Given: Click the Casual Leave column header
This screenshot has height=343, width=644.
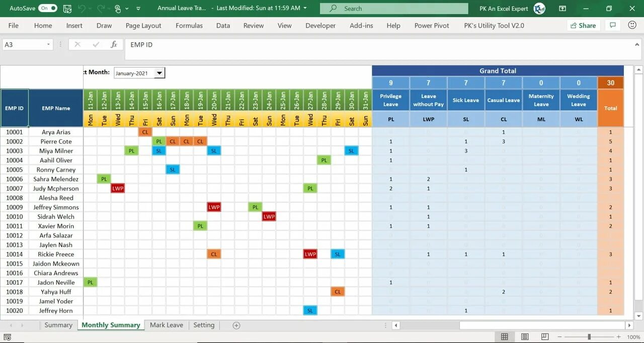Looking at the screenshot, I should click(x=503, y=100).
